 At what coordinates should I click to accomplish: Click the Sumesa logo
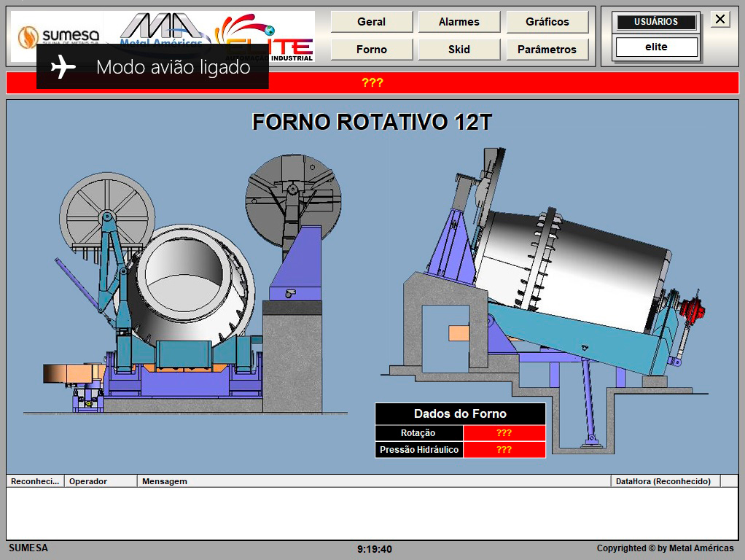[x=59, y=36]
